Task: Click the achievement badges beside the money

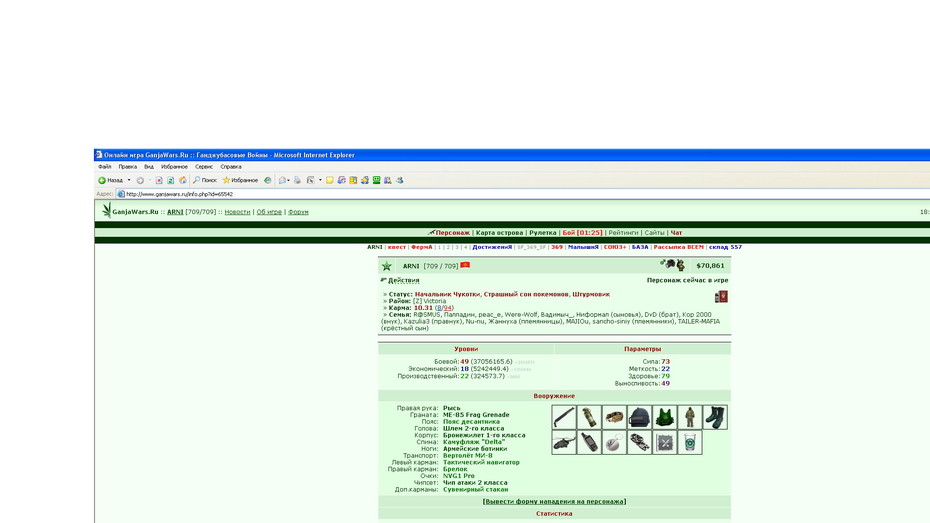Action: (x=673, y=265)
